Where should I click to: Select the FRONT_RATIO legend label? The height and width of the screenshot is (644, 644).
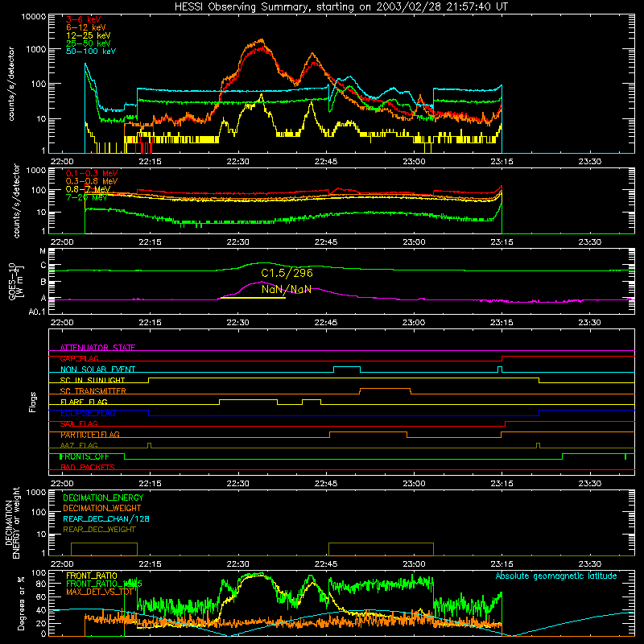pos(92,576)
